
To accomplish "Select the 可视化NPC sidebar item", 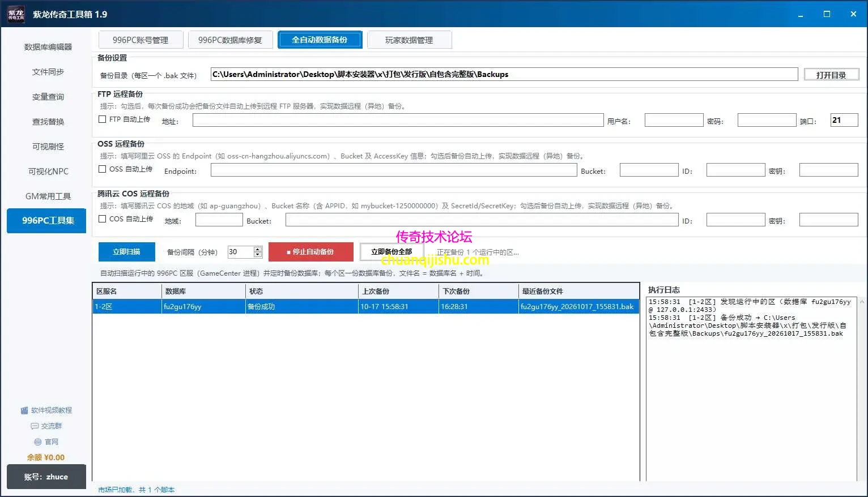I will pyautogui.click(x=48, y=172).
